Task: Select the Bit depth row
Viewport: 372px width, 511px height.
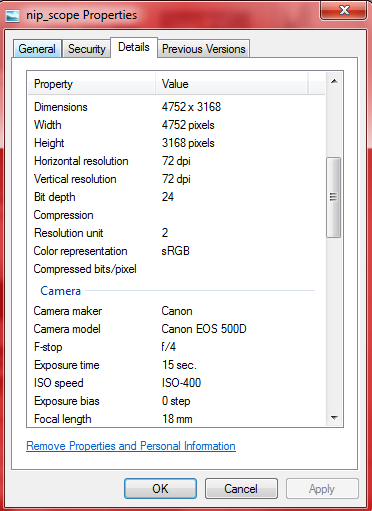Action: [x=176, y=197]
